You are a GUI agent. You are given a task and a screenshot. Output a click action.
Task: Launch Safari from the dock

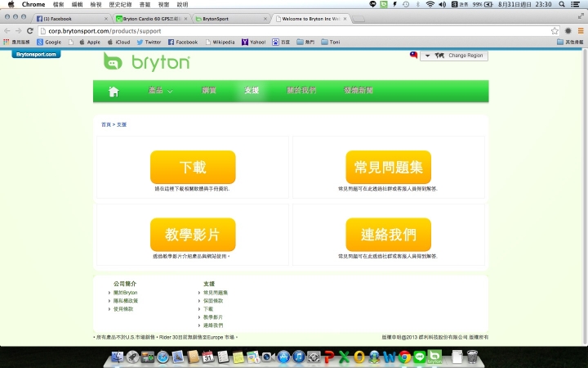[x=163, y=357]
